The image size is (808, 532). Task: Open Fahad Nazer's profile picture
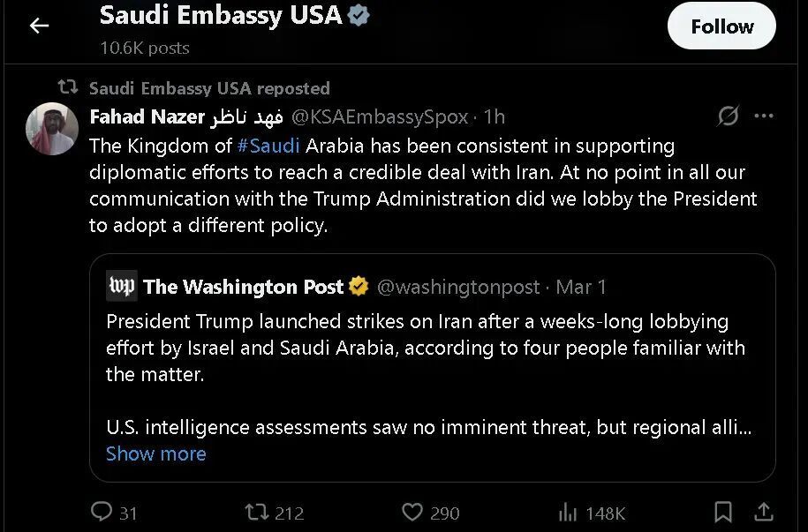pyautogui.click(x=52, y=129)
